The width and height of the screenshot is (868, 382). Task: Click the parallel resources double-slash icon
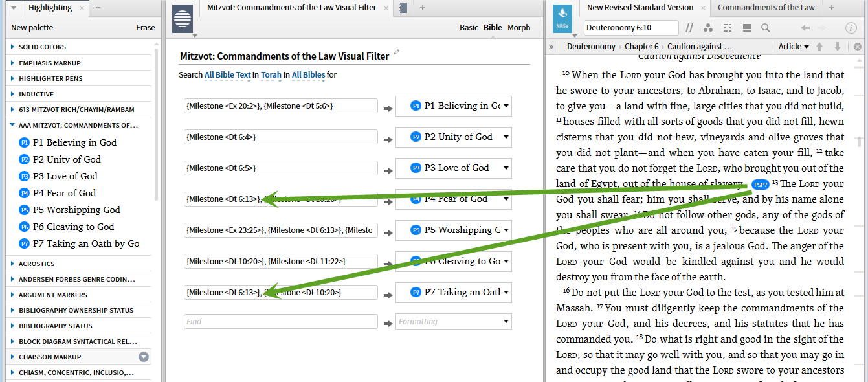(x=689, y=28)
